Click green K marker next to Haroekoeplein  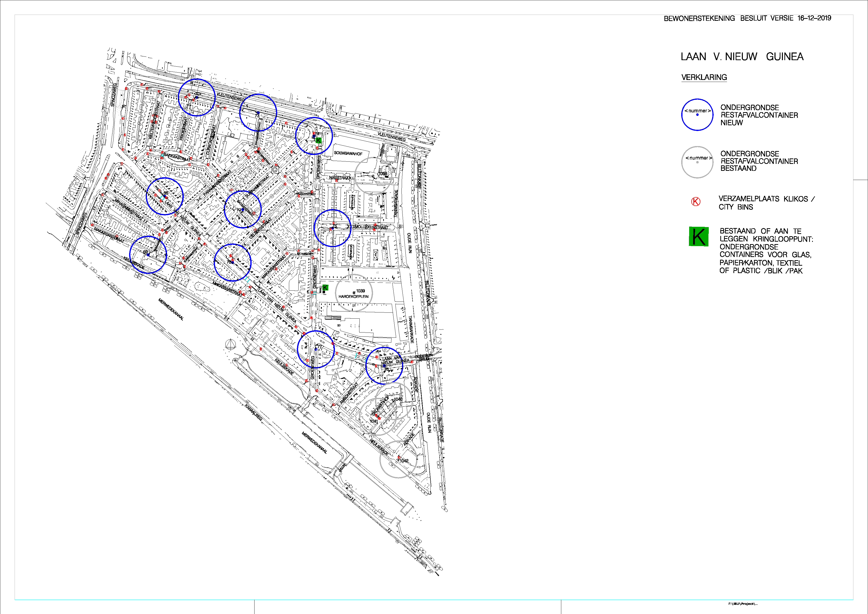click(x=325, y=287)
